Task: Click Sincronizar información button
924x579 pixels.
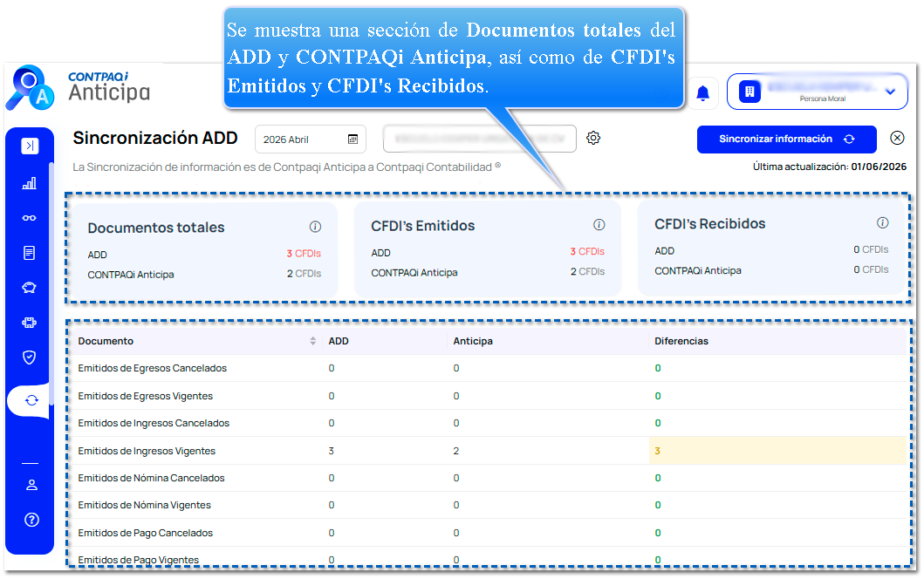Action: click(x=787, y=139)
